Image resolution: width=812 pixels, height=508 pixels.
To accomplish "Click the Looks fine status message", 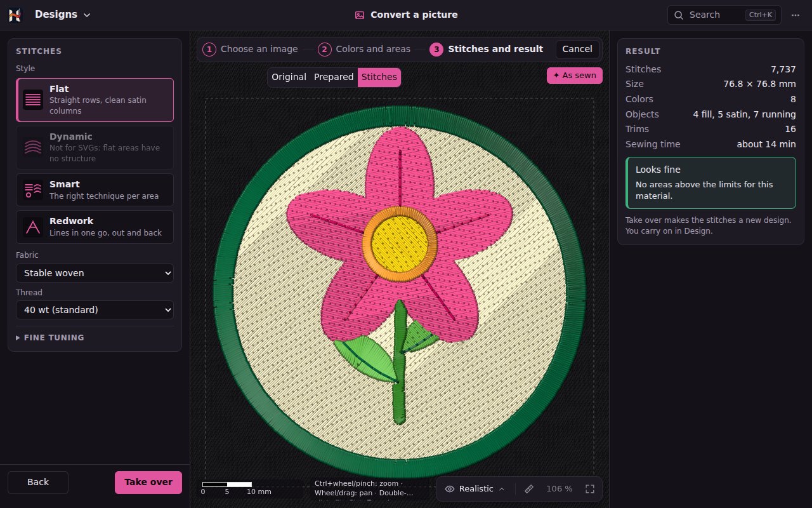I will (x=710, y=183).
